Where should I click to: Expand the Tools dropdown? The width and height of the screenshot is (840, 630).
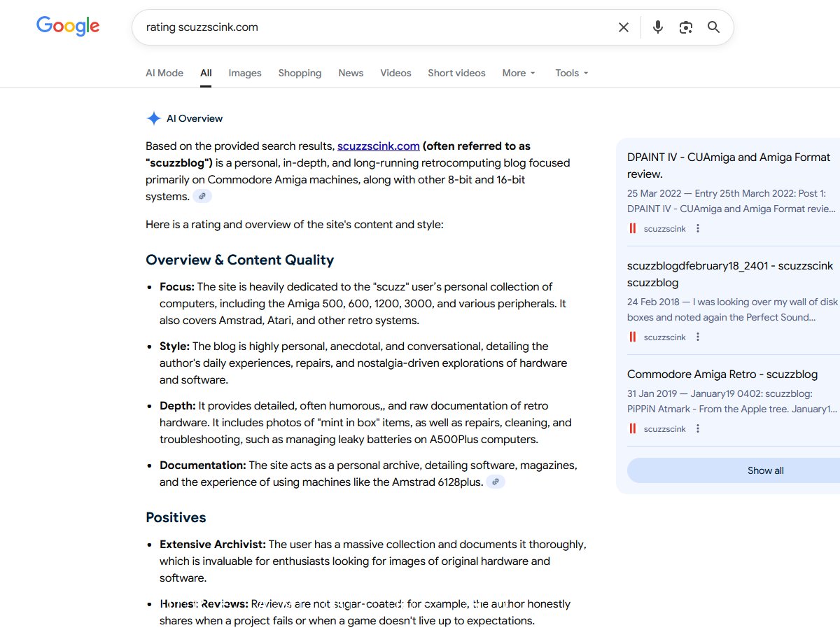571,73
